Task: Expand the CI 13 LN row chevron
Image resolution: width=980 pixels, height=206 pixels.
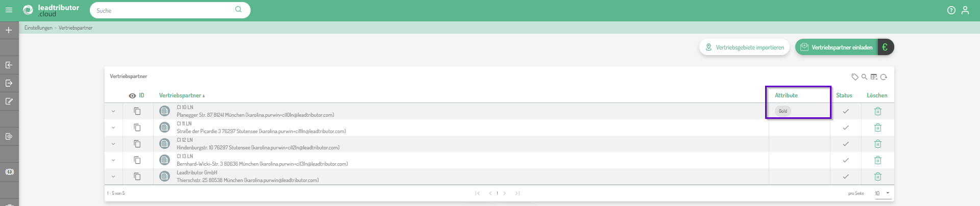Action: coord(113,160)
